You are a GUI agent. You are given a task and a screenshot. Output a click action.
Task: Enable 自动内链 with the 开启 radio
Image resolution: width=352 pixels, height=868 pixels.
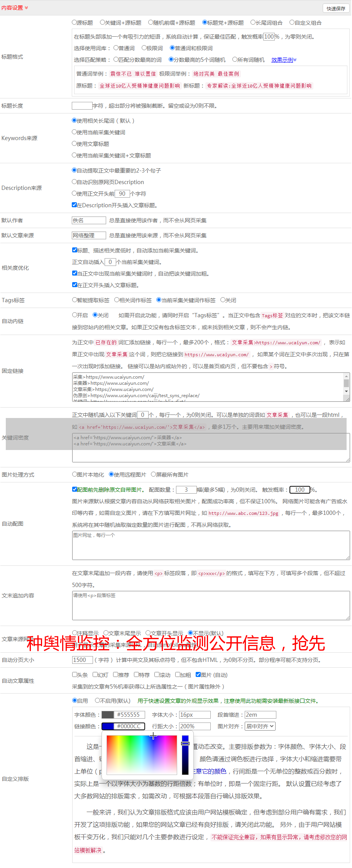[74, 315]
